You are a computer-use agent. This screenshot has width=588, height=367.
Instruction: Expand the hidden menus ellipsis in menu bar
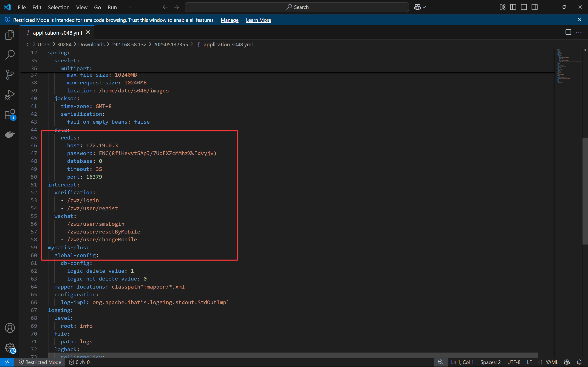coord(128,7)
